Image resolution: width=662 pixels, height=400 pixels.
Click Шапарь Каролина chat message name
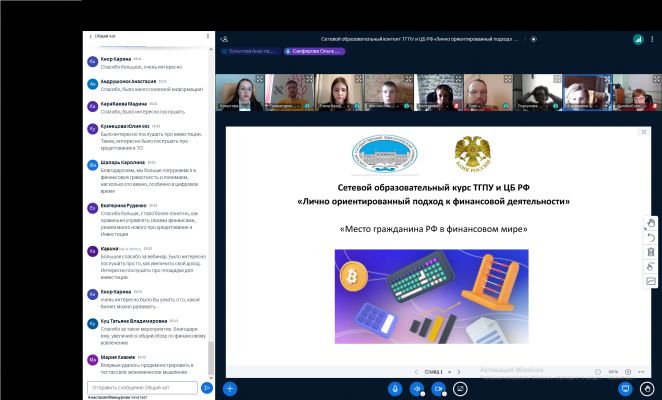(122, 162)
